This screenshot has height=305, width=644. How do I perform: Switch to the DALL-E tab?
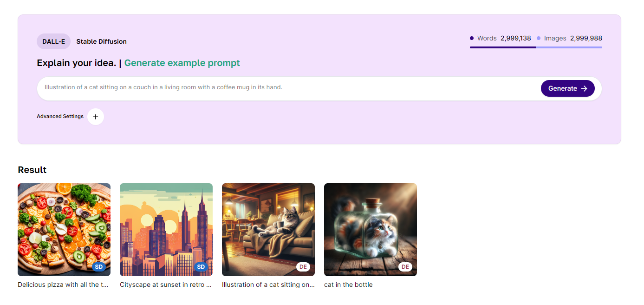tap(53, 41)
